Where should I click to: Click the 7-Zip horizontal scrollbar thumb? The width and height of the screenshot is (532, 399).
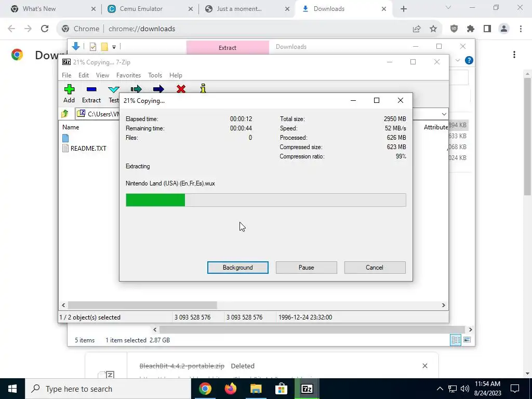pyautogui.click(x=142, y=305)
